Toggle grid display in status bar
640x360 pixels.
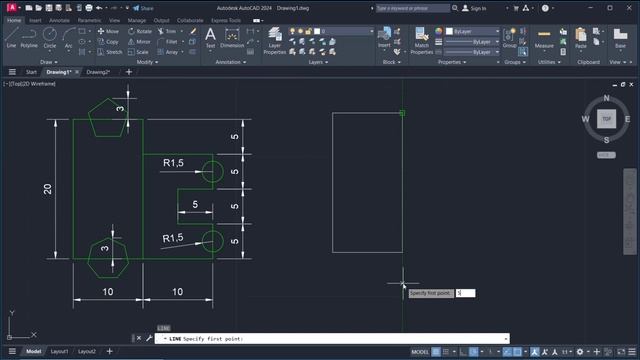[x=436, y=351]
